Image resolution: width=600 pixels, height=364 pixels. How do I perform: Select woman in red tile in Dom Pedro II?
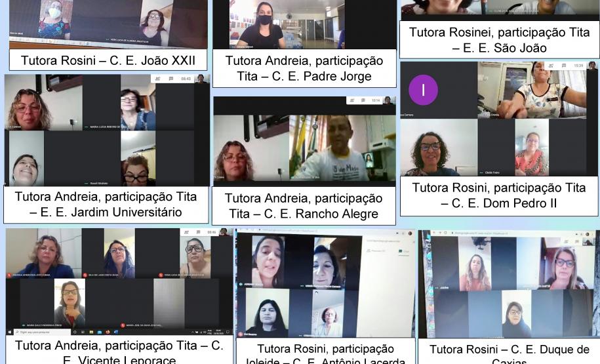point(532,148)
